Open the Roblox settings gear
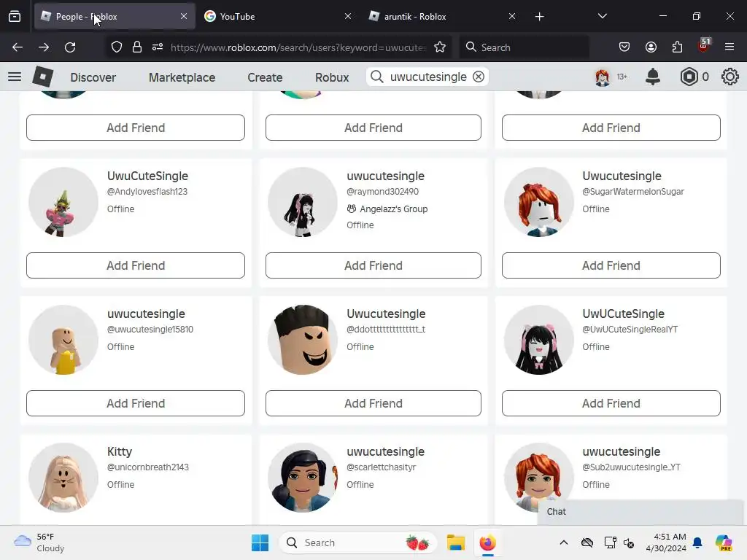This screenshot has width=747, height=560. click(729, 77)
